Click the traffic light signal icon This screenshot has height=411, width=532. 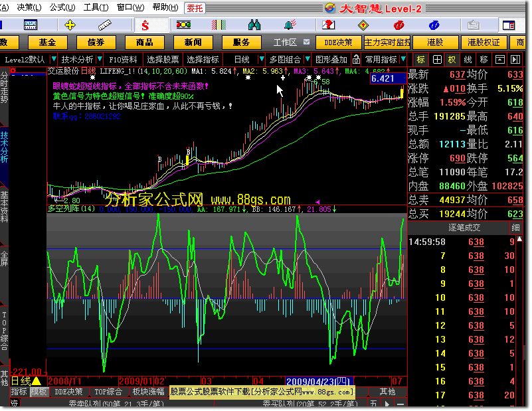coord(183,25)
